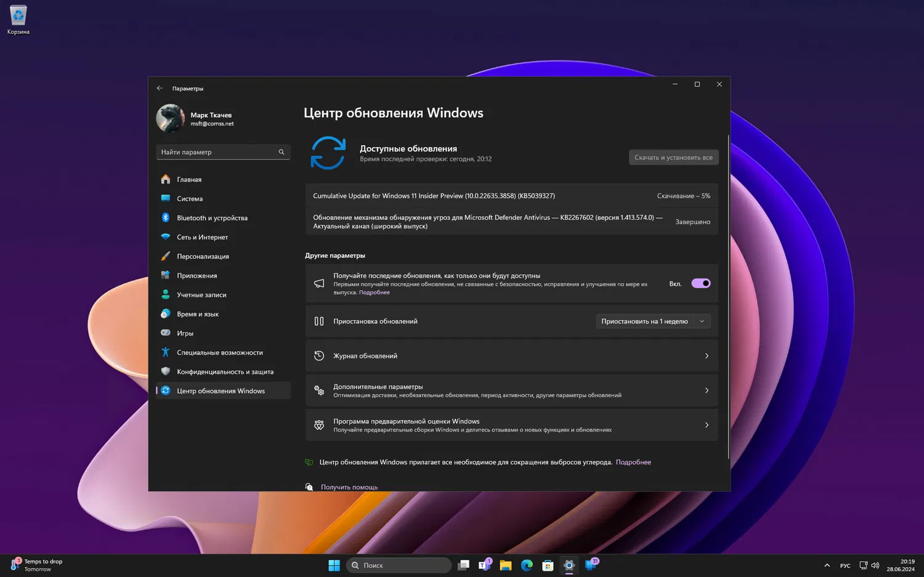Click the Получить помощь link

click(x=349, y=487)
